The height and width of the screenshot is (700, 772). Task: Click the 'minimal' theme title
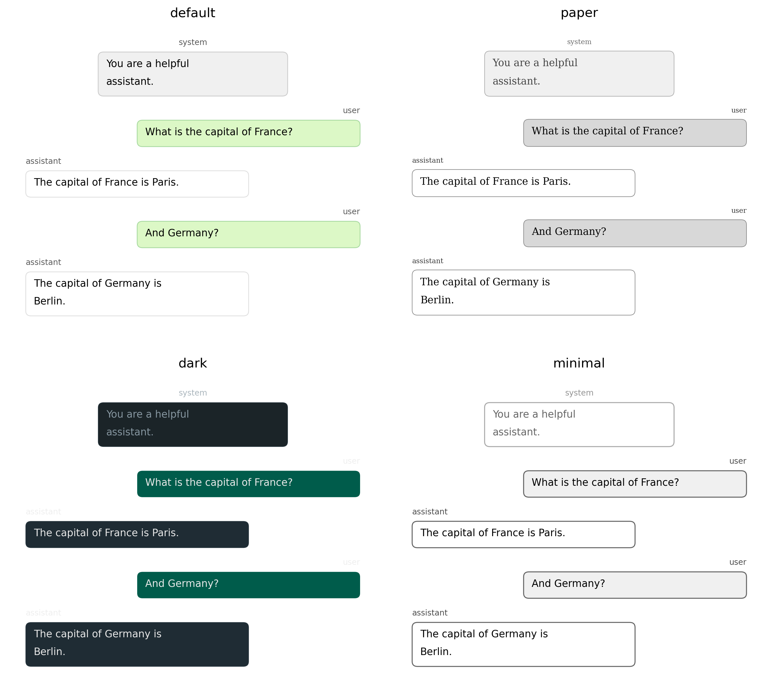coord(579,363)
